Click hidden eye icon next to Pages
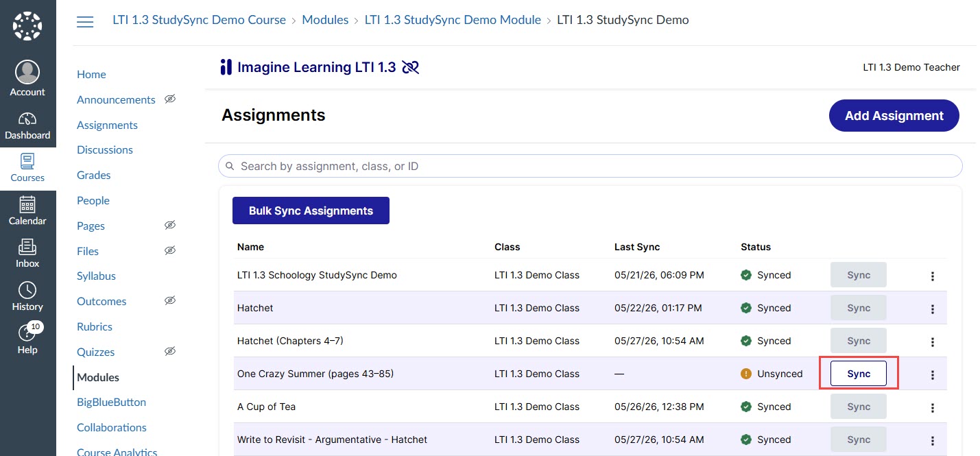The image size is (980, 456). (x=170, y=225)
